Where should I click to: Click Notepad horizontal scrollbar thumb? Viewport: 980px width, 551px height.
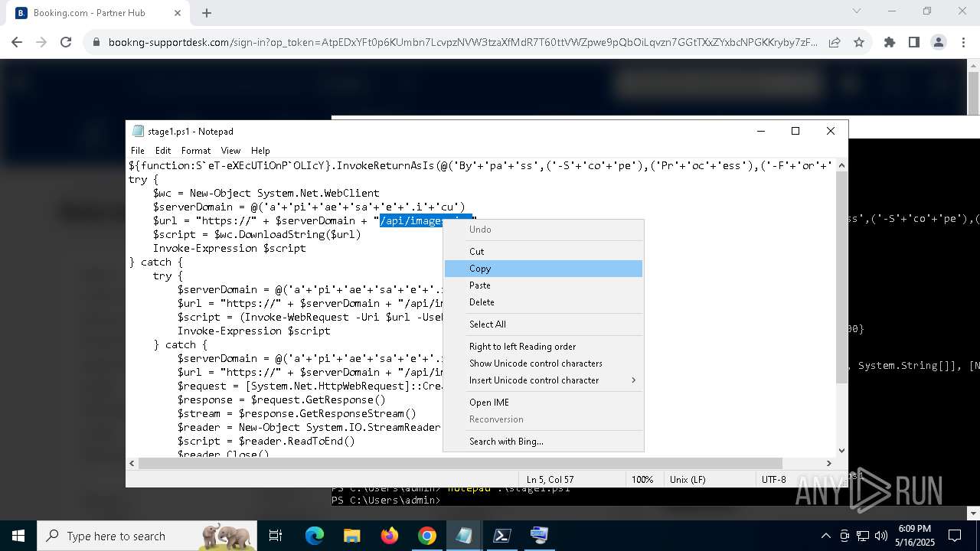(461, 463)
